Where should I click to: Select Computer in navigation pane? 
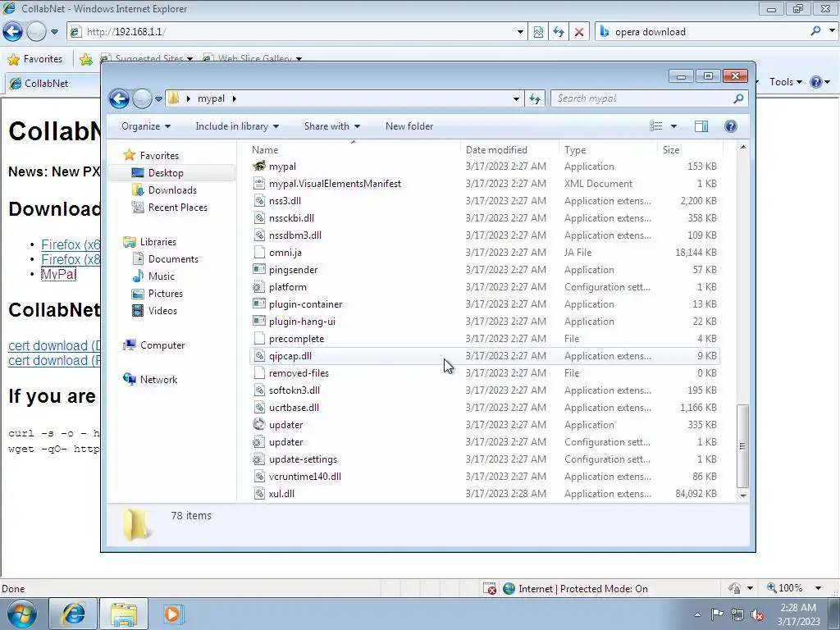pos(162,345)
